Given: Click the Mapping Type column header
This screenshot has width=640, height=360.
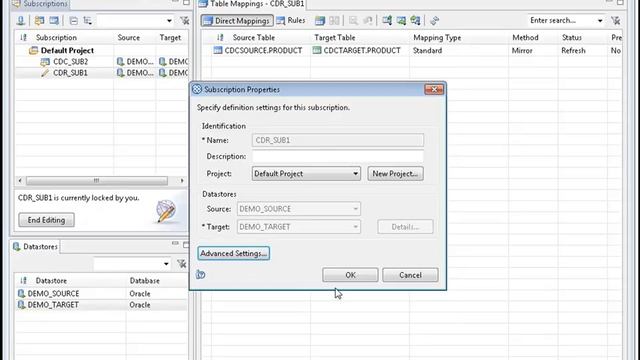Looking at the screenshot, I should point(437,38).
